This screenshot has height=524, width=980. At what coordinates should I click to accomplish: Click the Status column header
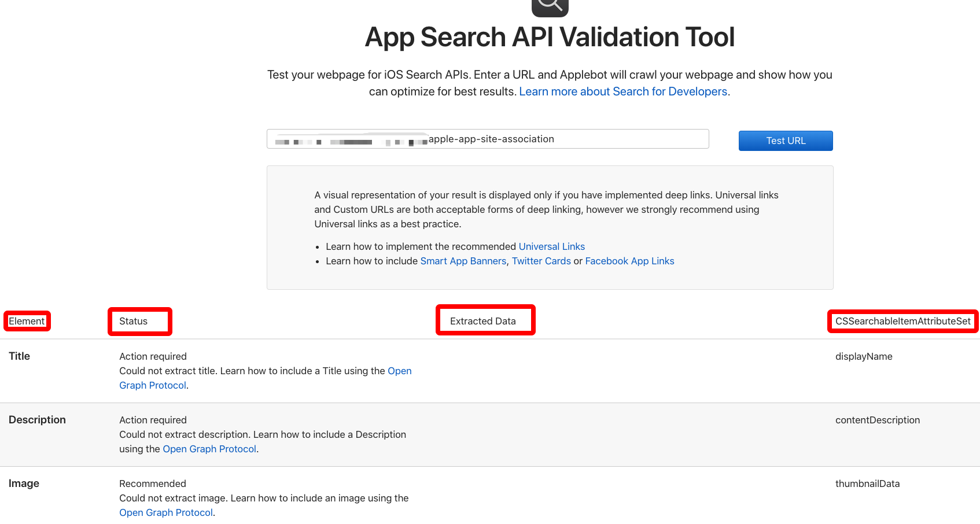pos(134,321)
